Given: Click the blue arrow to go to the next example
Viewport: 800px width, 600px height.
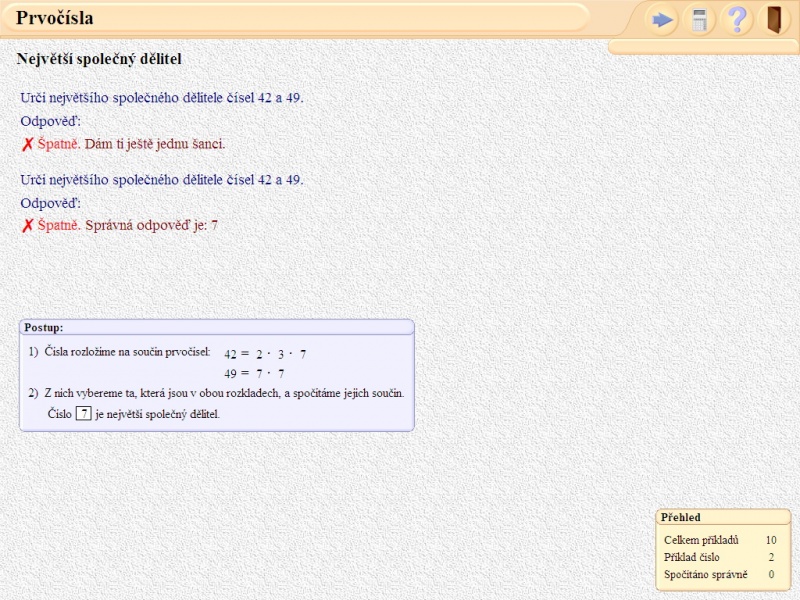Looking at the screenshot, I should [662, 20].
